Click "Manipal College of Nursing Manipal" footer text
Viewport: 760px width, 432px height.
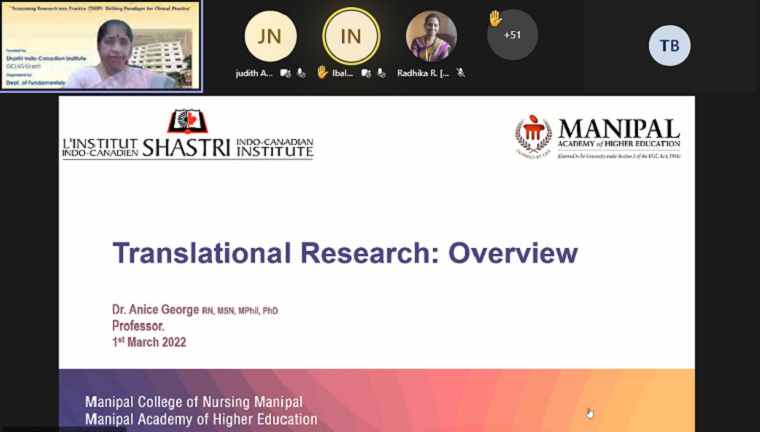tap(194, 402)
